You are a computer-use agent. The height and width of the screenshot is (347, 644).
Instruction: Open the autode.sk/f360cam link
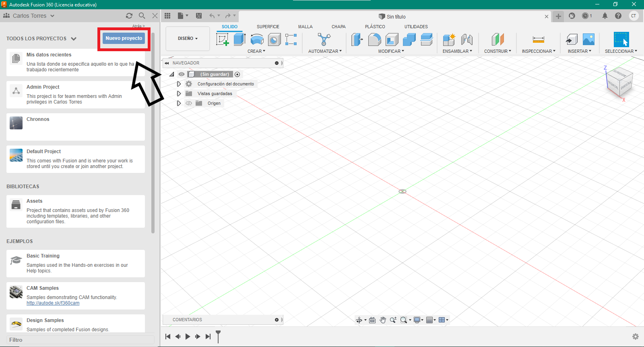(53, 303)
